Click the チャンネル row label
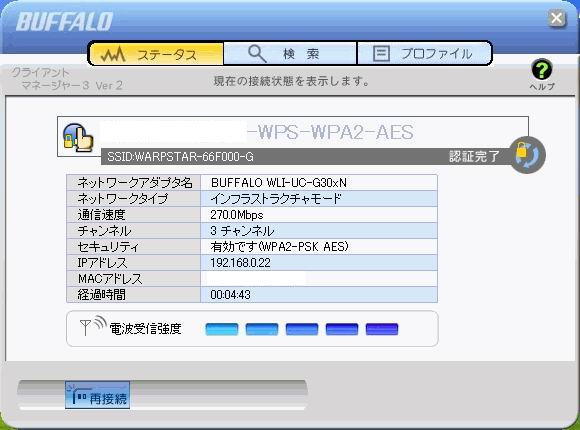580x430 pixels. coord(104,231)
